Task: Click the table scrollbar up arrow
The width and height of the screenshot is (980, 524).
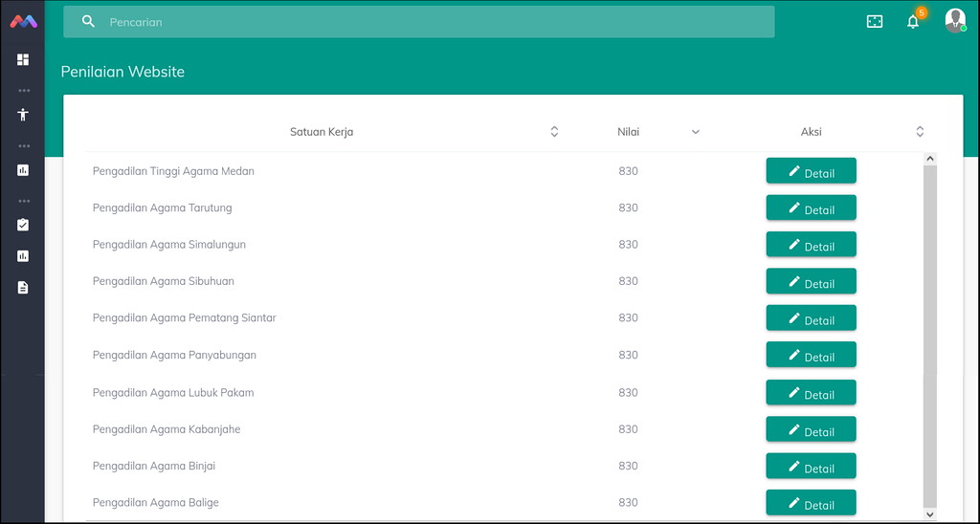Action: [x=930, y=159]
